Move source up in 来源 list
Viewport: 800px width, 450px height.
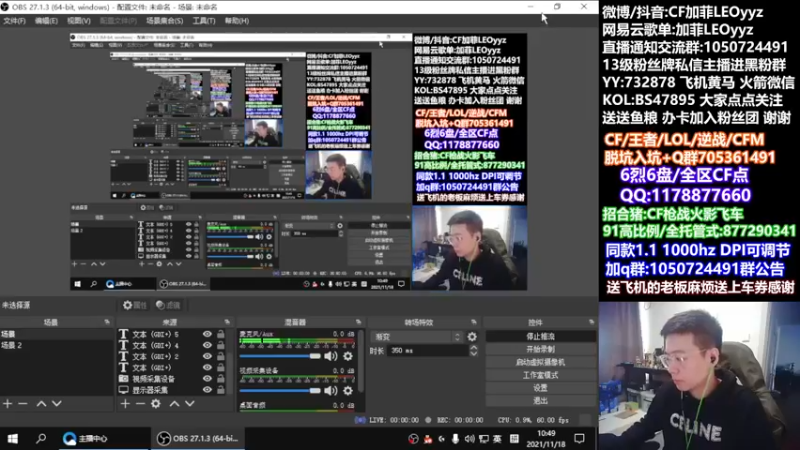tap(174, 404)
